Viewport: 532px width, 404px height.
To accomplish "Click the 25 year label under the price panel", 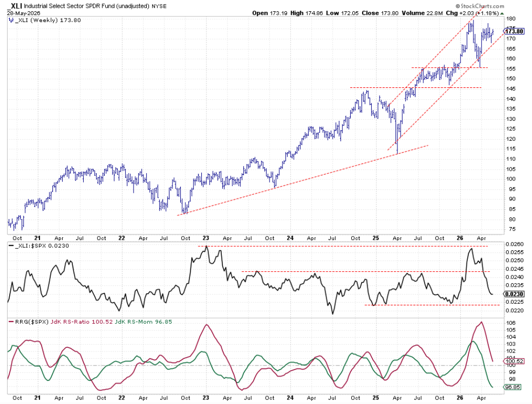I will pyautogui.click(x=375, y=238).
